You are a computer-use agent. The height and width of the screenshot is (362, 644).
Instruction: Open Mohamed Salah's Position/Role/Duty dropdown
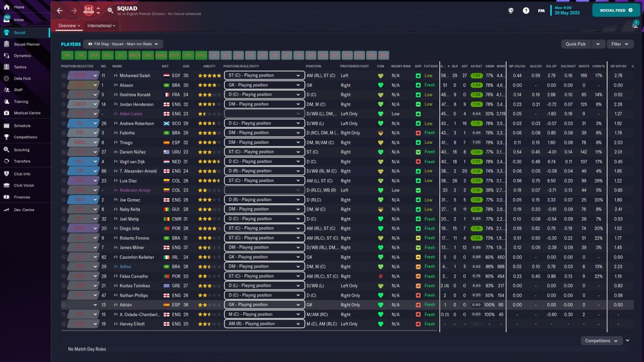click(x=264, y=75)
